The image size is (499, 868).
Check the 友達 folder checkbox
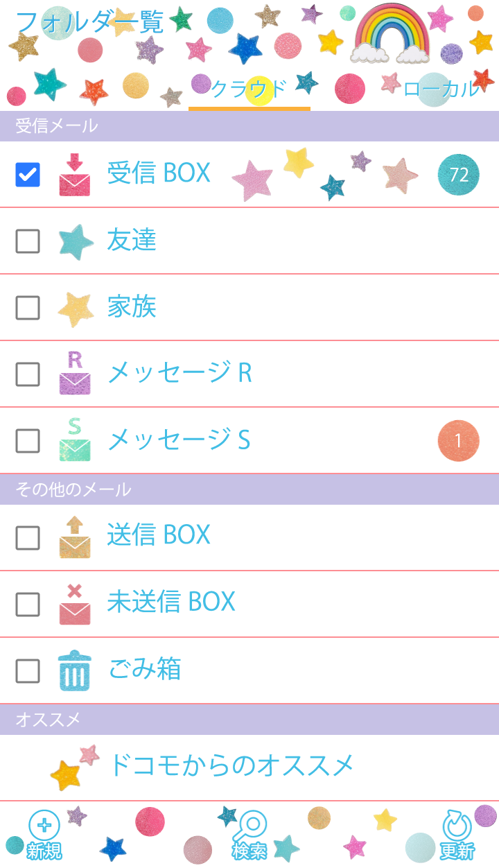[28, 241]
